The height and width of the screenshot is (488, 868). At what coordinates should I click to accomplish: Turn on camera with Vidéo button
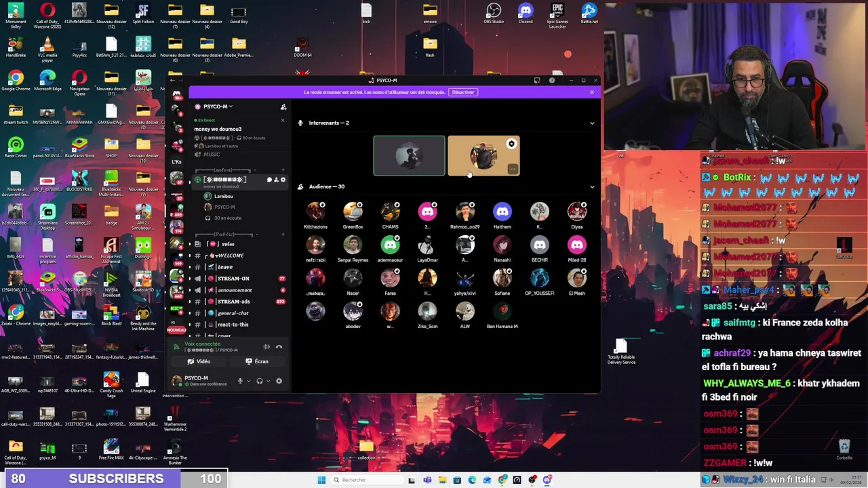(x=199, y=362)
